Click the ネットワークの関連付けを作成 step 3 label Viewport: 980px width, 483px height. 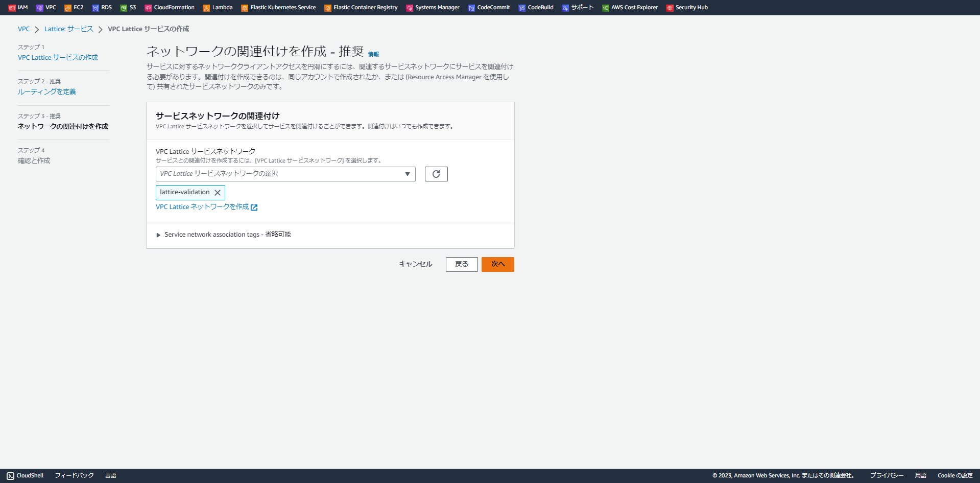click(x=63, y=127)
